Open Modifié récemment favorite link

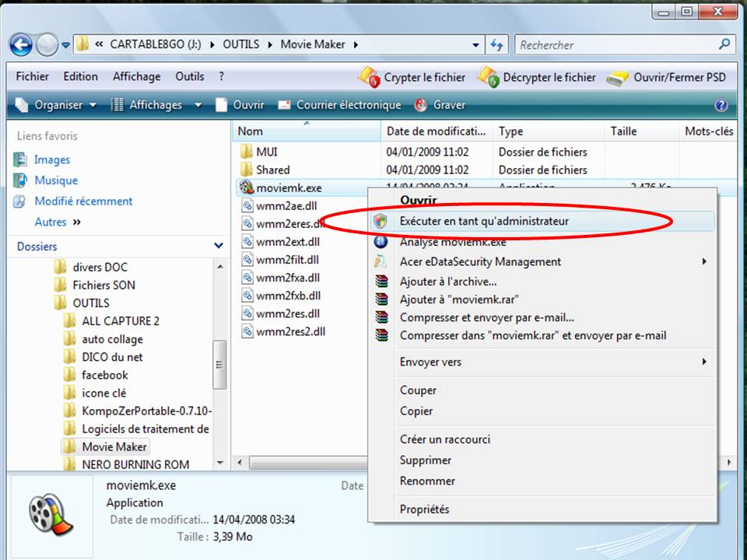[83, 201]
